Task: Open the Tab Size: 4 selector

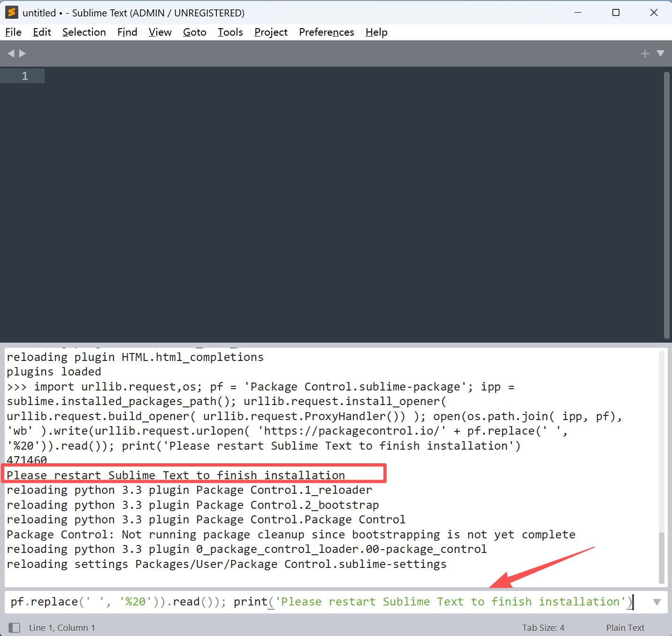Action: click(x=543, y=628)
